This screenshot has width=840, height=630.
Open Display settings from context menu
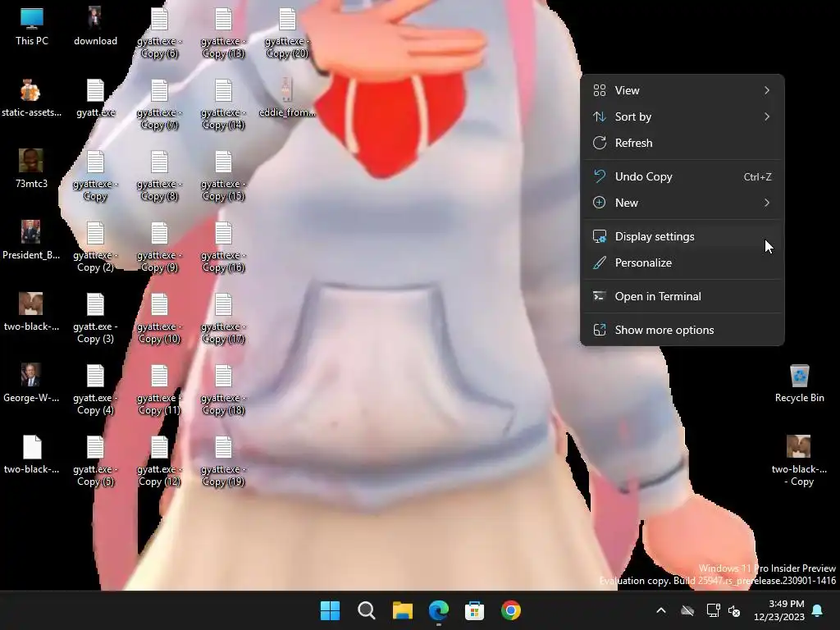[682, 236]
